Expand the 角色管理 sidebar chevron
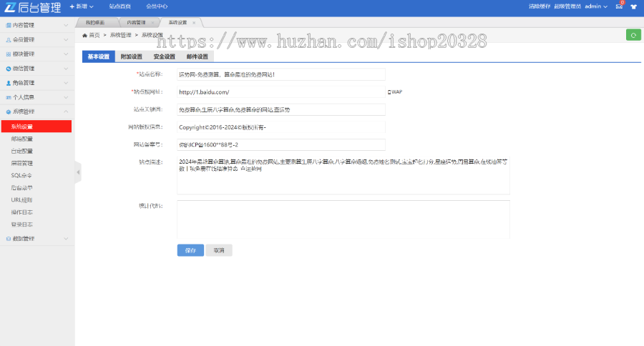Viewport: 644px width, 346px height. tap(66, 83)
